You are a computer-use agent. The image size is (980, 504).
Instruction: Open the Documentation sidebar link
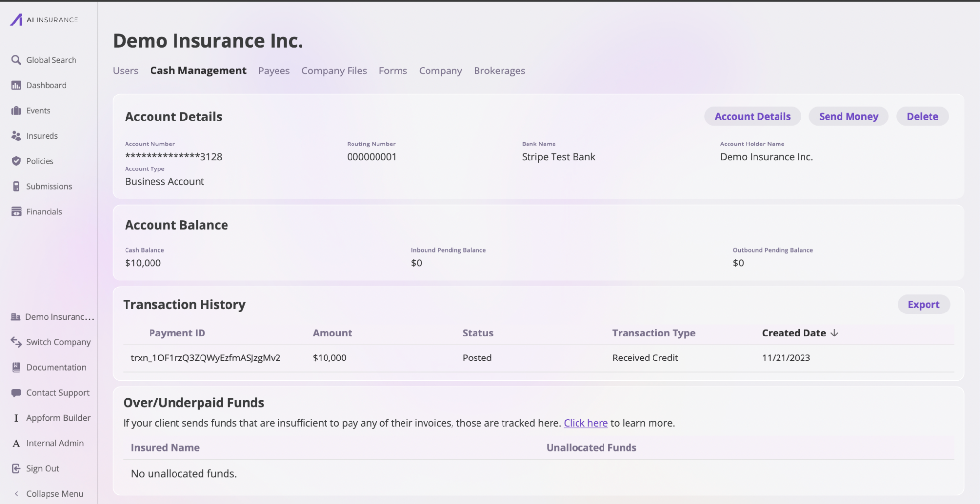[56, 367]
